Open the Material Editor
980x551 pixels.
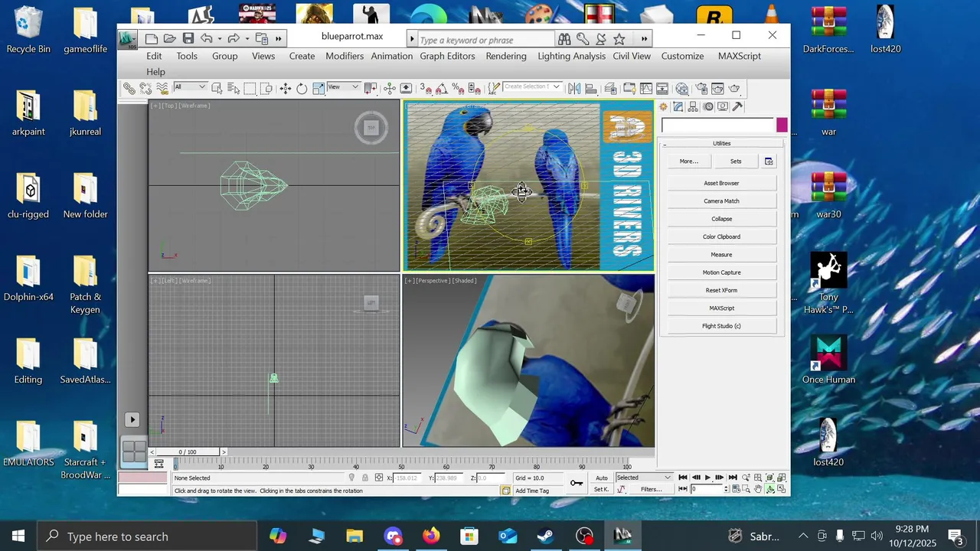pos(681,88)
